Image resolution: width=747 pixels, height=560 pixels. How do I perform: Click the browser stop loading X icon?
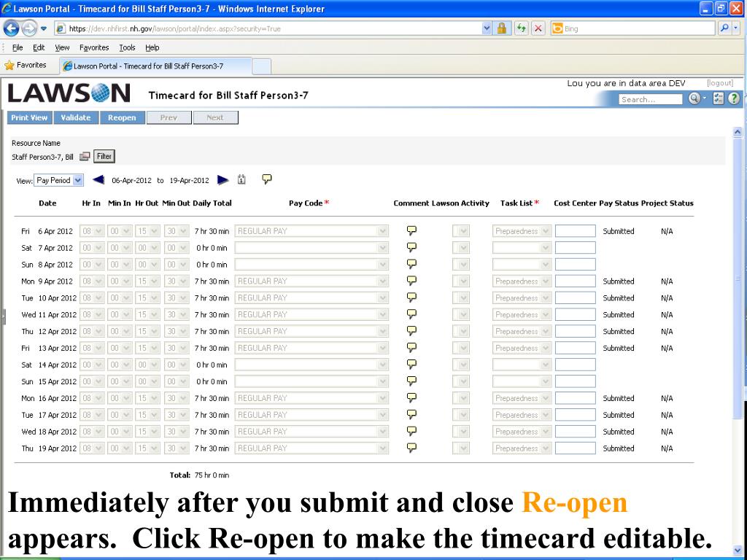click(x=538, y=28)
